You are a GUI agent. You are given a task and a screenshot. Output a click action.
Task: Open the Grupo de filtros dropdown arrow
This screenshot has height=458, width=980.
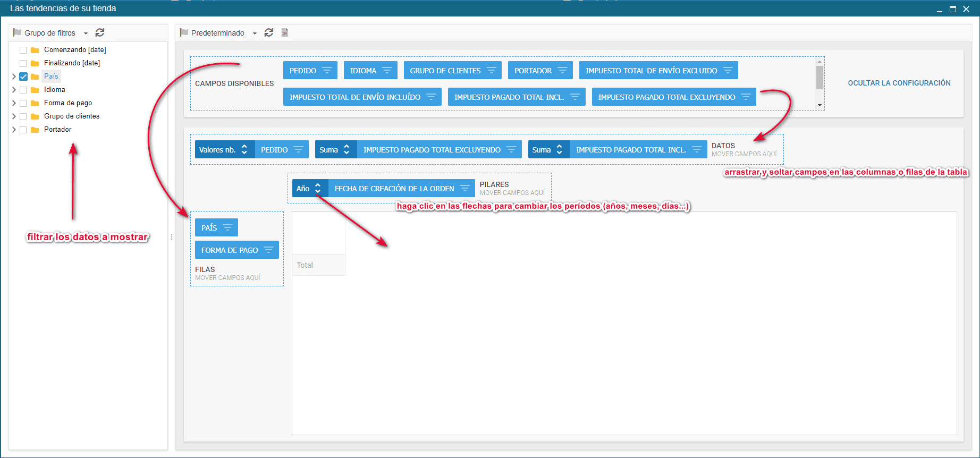86,33
